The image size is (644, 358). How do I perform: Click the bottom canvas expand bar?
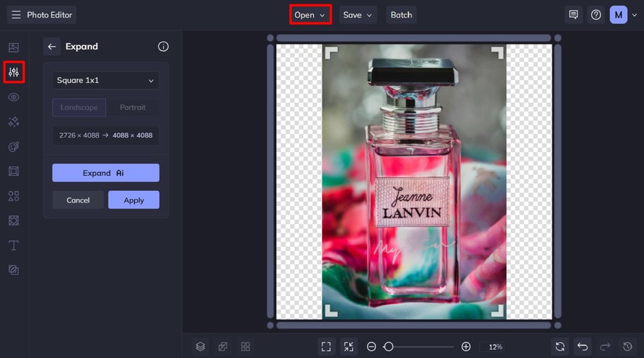[x=413, y=325]
